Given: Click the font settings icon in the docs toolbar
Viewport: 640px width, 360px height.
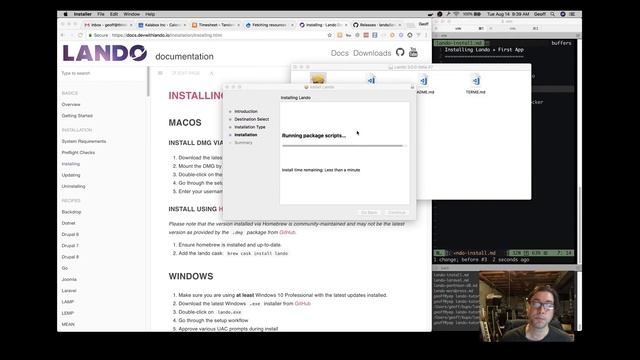Looking at the screenshot, I should point(211,73).
